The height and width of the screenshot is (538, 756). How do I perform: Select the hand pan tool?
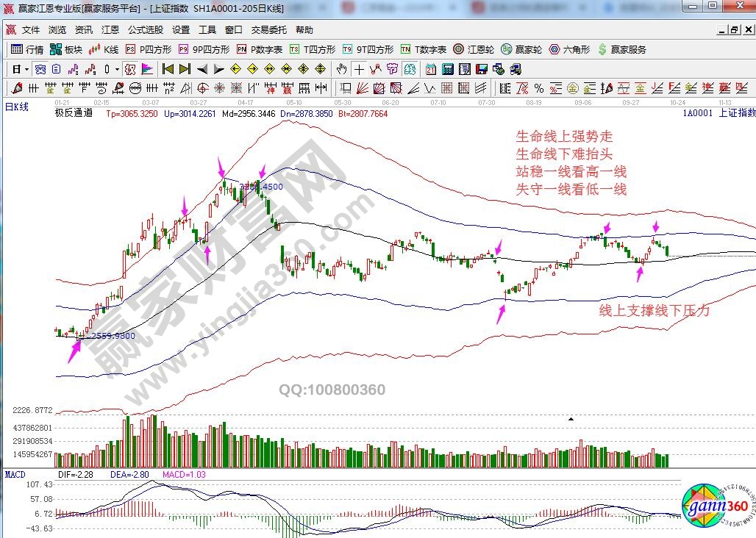pyautogui.click(x=341, y=69)
